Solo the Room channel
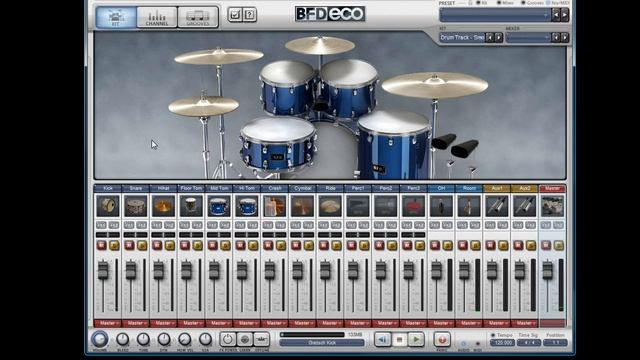The height and width of the screenshot is (360, 640). 475,245
